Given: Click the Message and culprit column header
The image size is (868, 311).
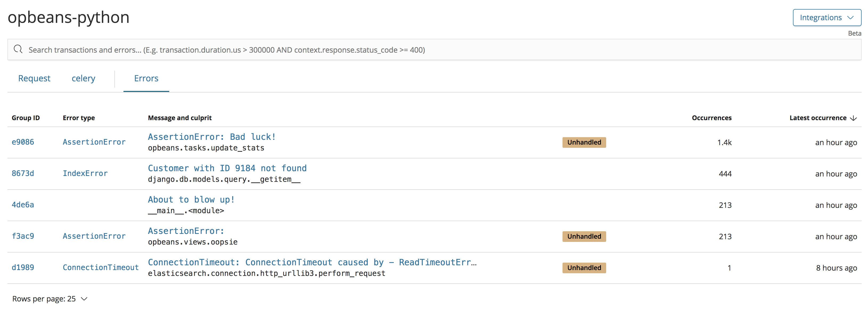Looking at the screenshot, I should pyautogui.click(x=180, y=118).
